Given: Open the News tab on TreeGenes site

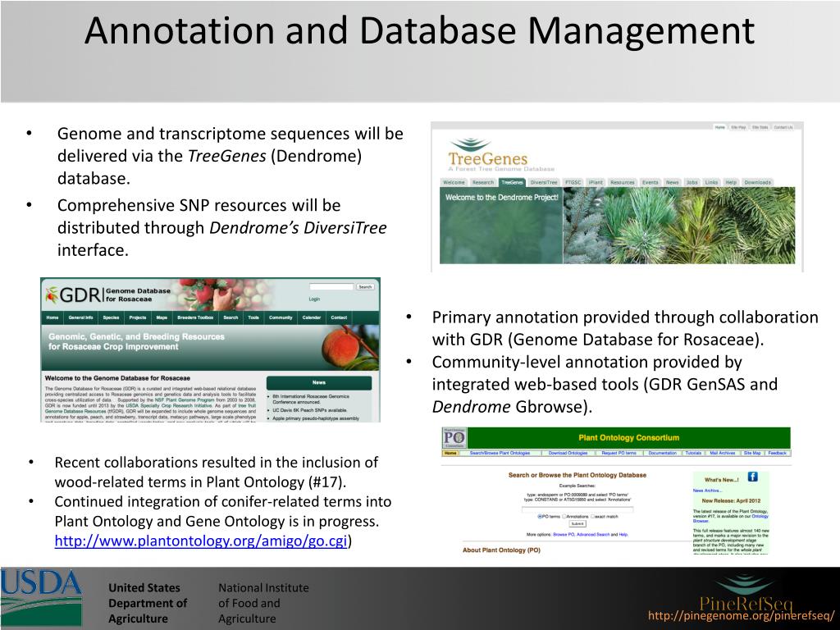Looking at the screenshot, I should tap(673, 183).
